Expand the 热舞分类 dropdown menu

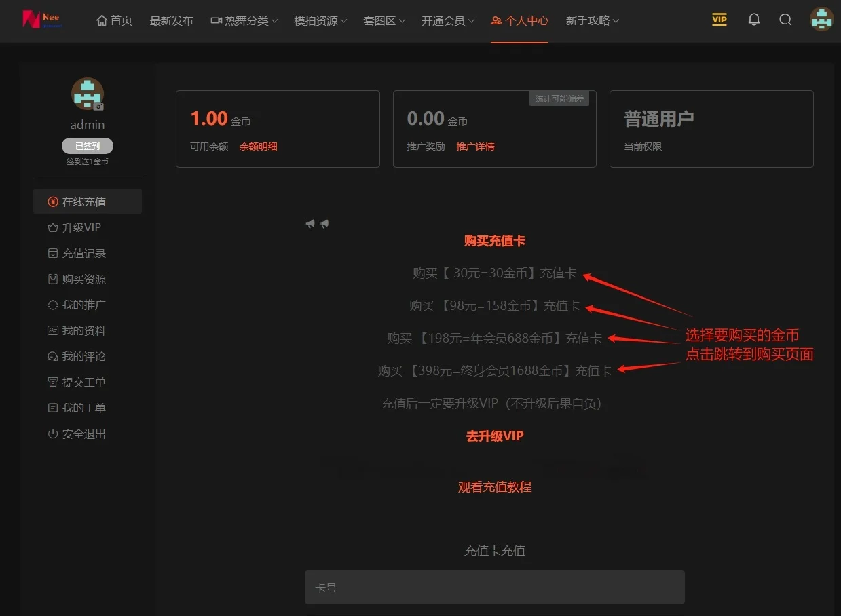244,21
